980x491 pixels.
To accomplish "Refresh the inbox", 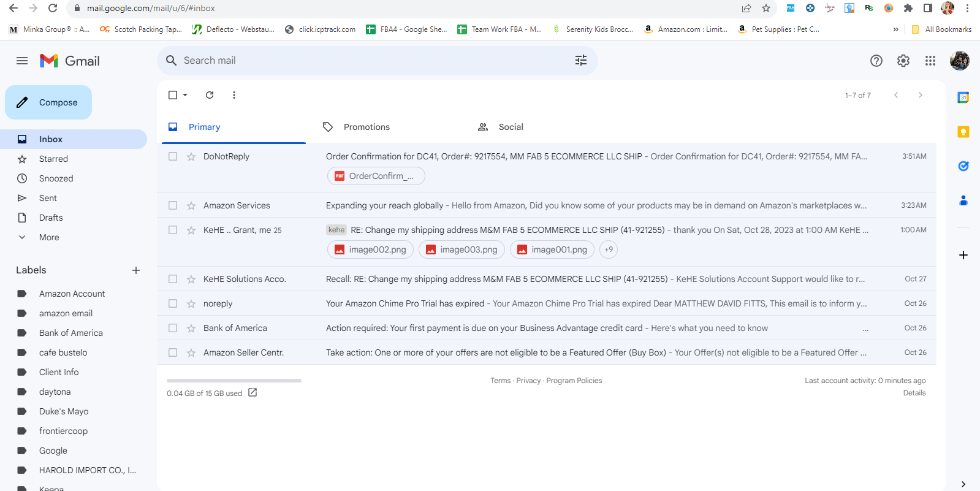I will tap(210, 95).
